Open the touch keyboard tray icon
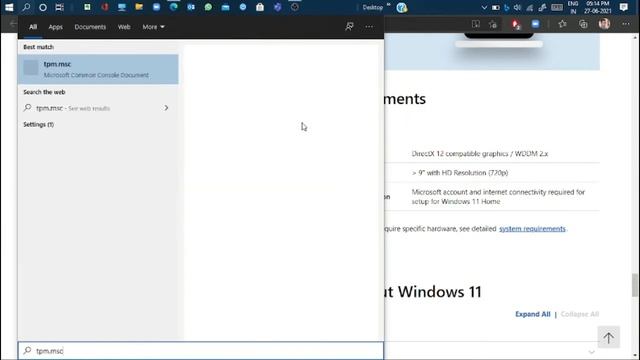 tap(557, 7)
